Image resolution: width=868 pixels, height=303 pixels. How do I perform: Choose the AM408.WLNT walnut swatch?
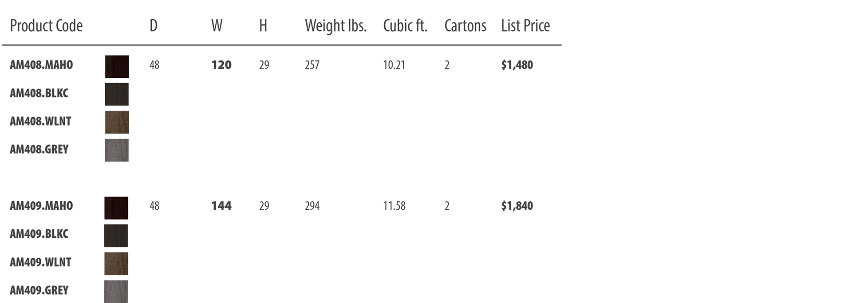coord(117,122)
